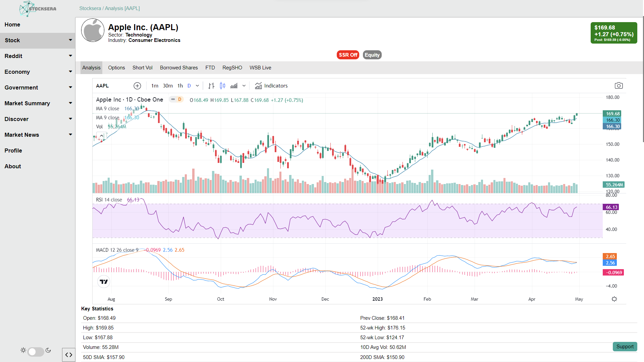
Task: Collapse the indicator legend chevron
Action: coord(101,136)
